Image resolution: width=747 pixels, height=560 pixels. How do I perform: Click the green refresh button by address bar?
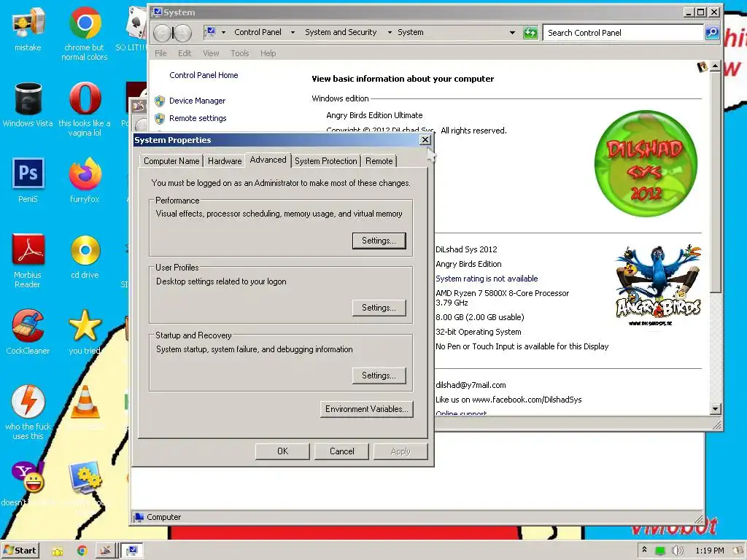coord(530,33)
